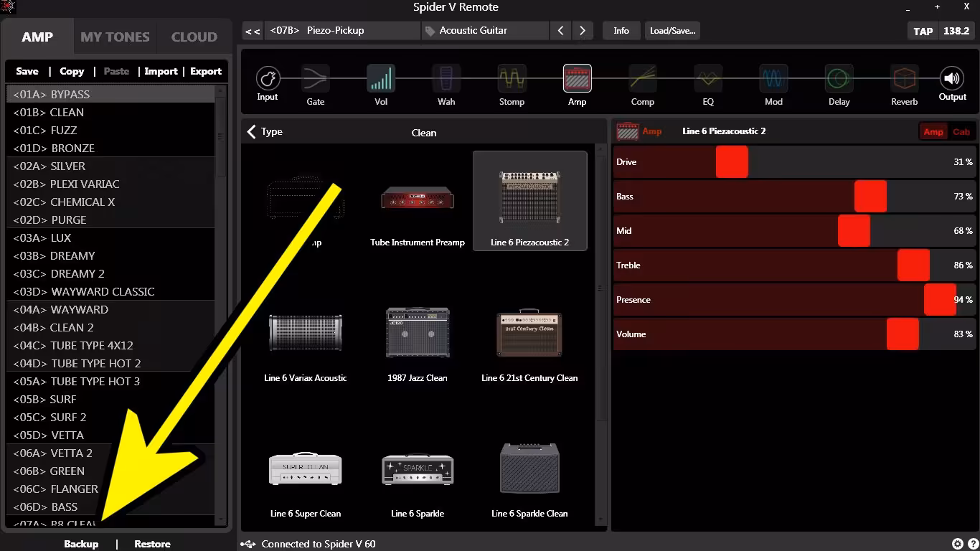Go back to amp Type list
The image size is (980, 551).
tap(265, 131)
